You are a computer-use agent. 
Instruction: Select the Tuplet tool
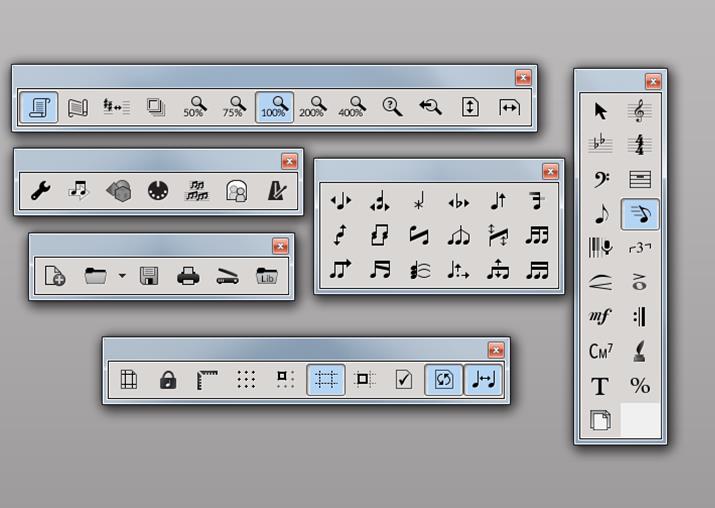pyautogui.click(x=640, y=249)
